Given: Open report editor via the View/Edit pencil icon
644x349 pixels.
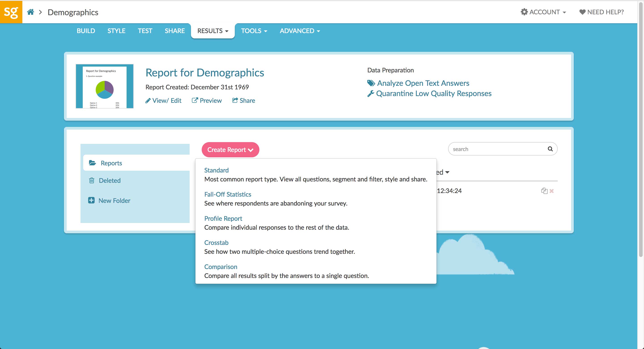Looking at the screenshot, I should coord(148,100).
